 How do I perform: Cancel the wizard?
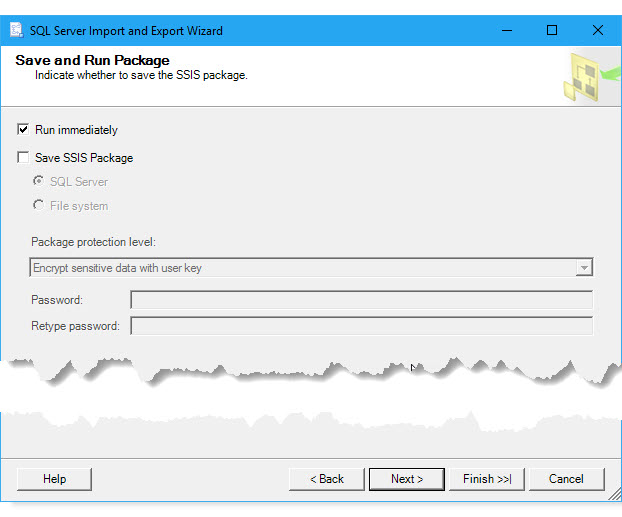[x=566, y=479]
